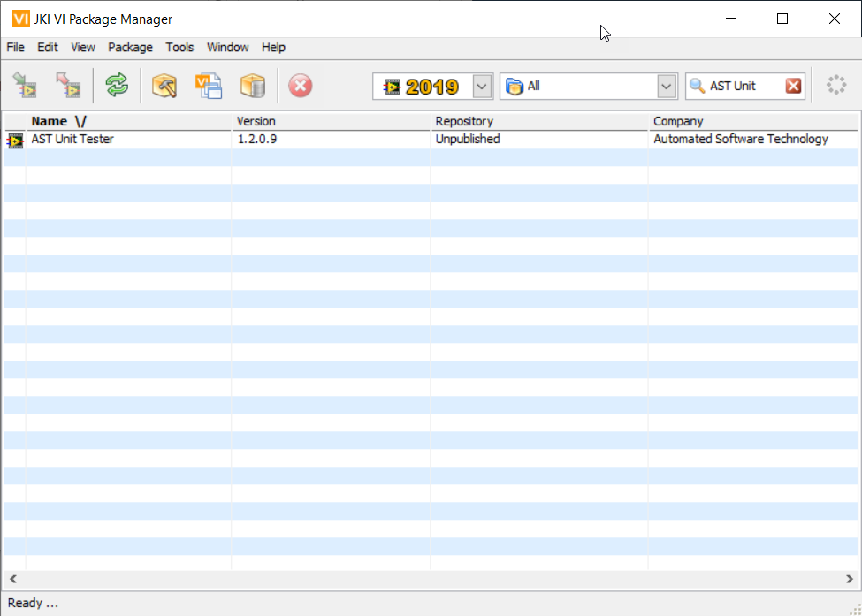Clear the AST Unit search text
The height and width of the screenshot is (616, 862).
[x=793, y=86]
